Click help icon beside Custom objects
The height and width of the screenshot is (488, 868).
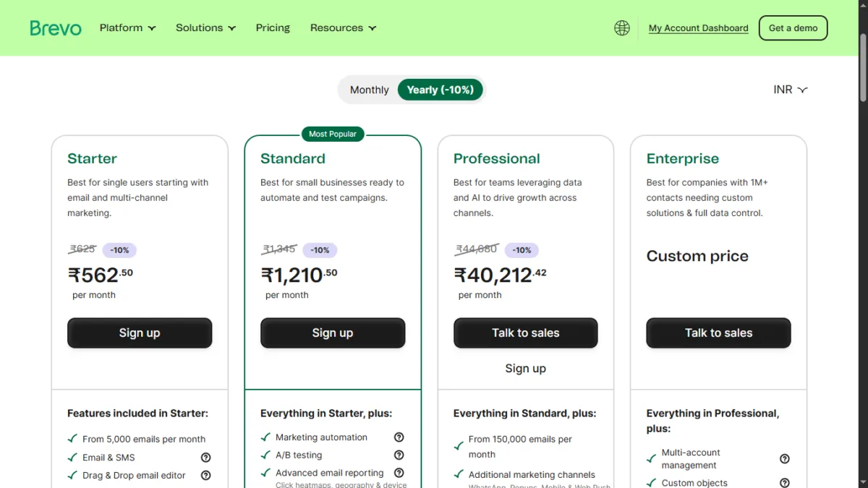pos(785,483)
